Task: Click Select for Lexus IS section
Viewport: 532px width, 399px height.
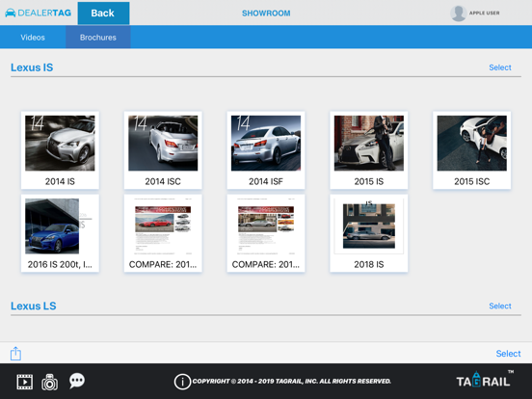Action: pyautogui.click(x=500, y=67)
